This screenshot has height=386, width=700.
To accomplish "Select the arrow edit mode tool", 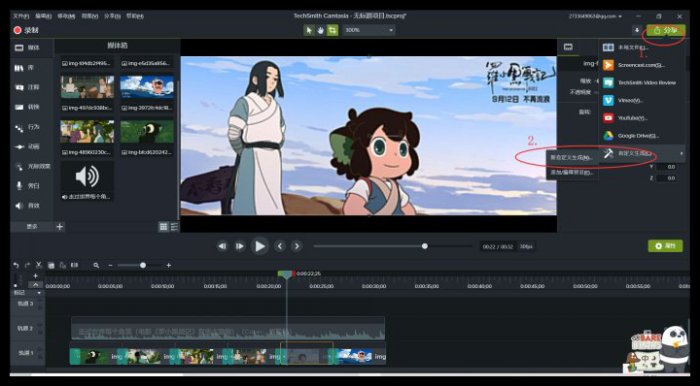I will click(309, 30).
